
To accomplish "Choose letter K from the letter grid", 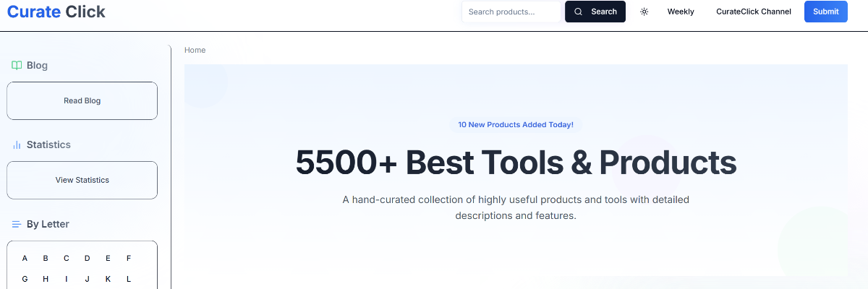I will (x=108, y=279).
